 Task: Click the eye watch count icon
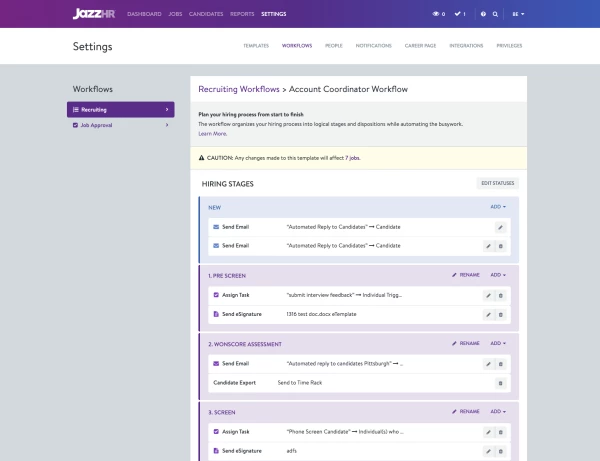tap(437, 14)
